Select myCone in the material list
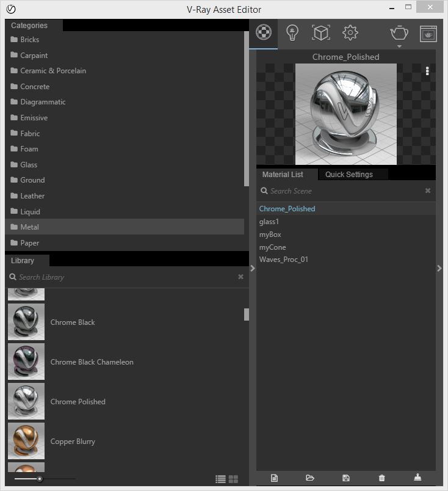Screen dimensions: 448x491 click(x=346, y=247)
